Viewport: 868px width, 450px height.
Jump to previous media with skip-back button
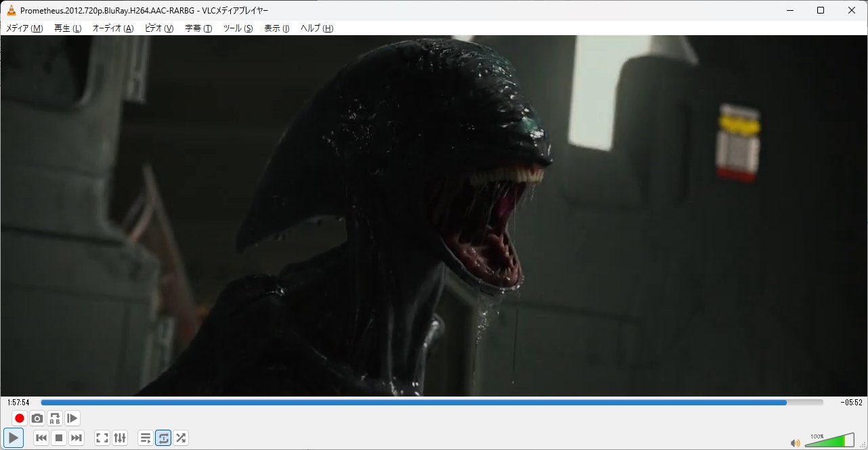tap(41, 438)
